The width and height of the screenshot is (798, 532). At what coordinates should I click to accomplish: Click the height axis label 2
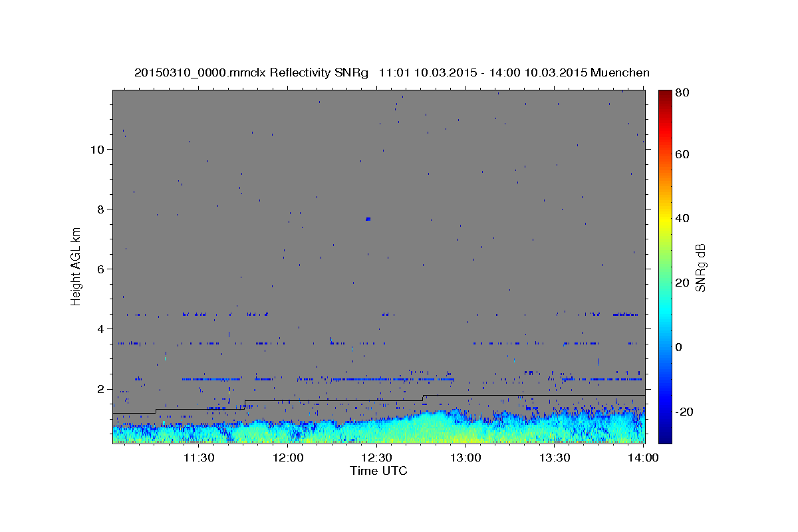click(102, 389)
